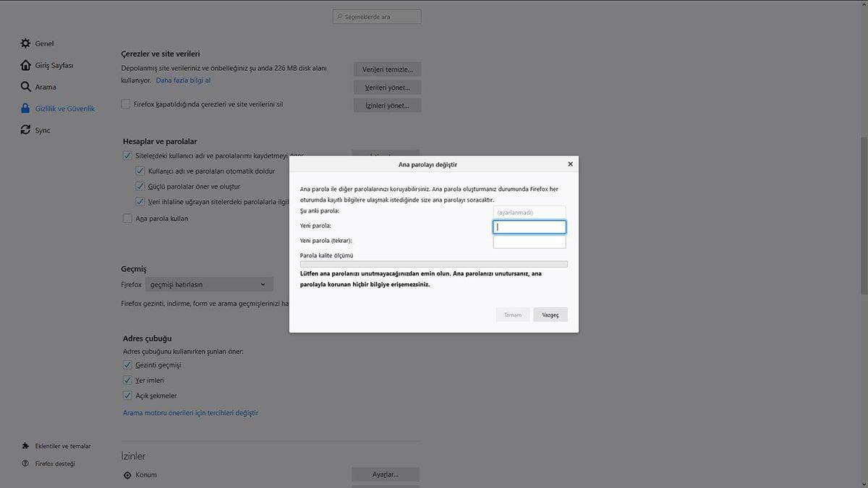The height and width of the screenshot is (488, 868).
Task: Click the Giriş Sayfası home icon
Action: (25, 65)
